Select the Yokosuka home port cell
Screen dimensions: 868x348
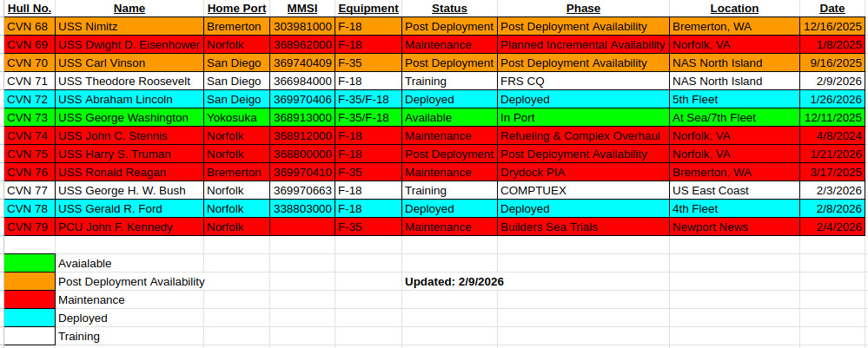[x=237, y=118]
